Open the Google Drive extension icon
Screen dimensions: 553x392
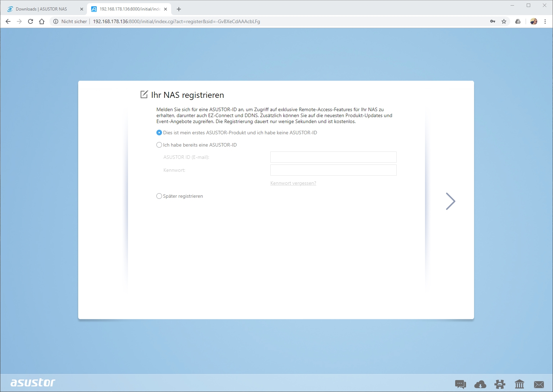point(518,21)
